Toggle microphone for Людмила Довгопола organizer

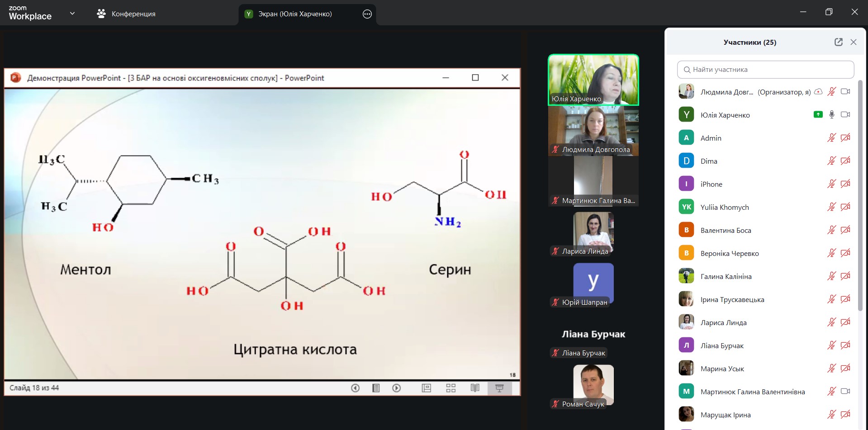831,92
